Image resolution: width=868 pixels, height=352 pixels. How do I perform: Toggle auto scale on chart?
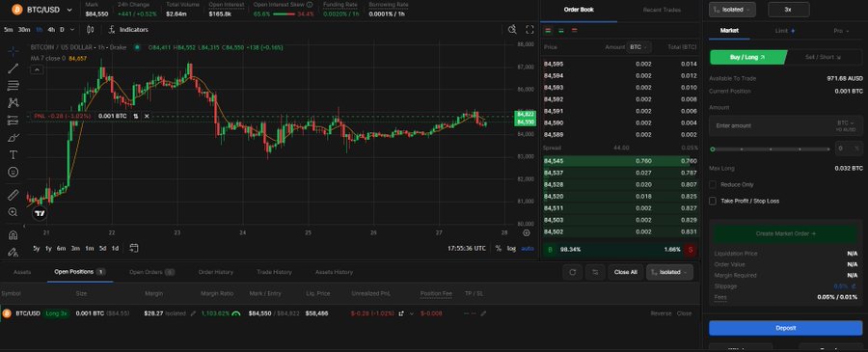[528, 249]
